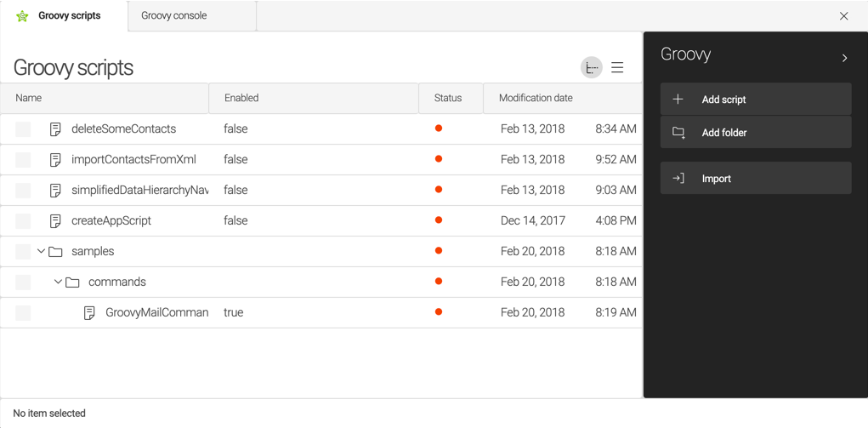Screen dimensions: 868x428
Task: Click the '8:19 AM' time cell
Action: pos(616,312)
